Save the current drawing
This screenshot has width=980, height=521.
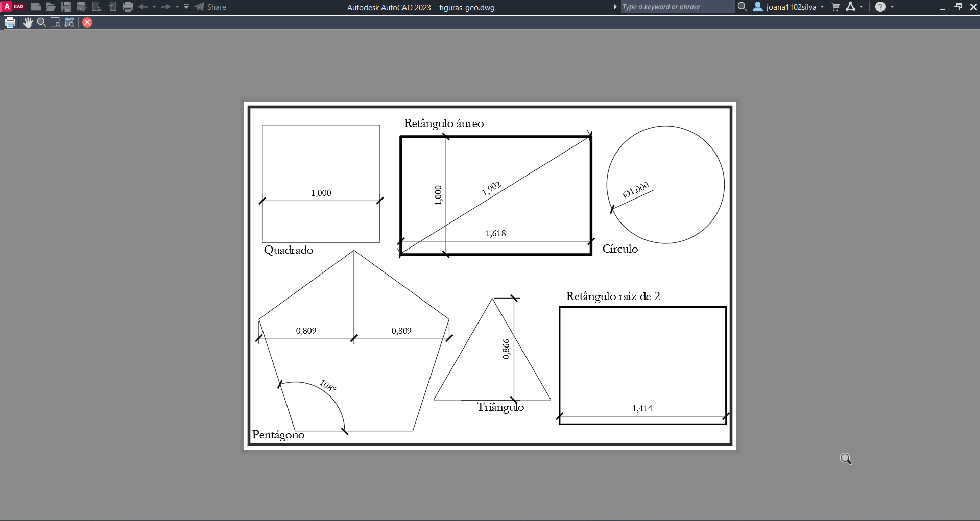(66, 7)
